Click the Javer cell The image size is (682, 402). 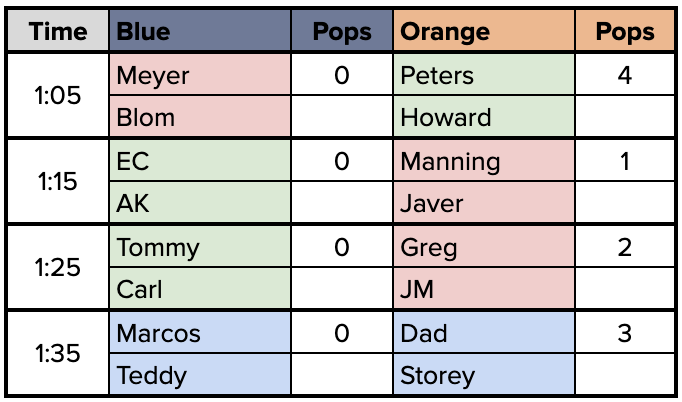484,202
